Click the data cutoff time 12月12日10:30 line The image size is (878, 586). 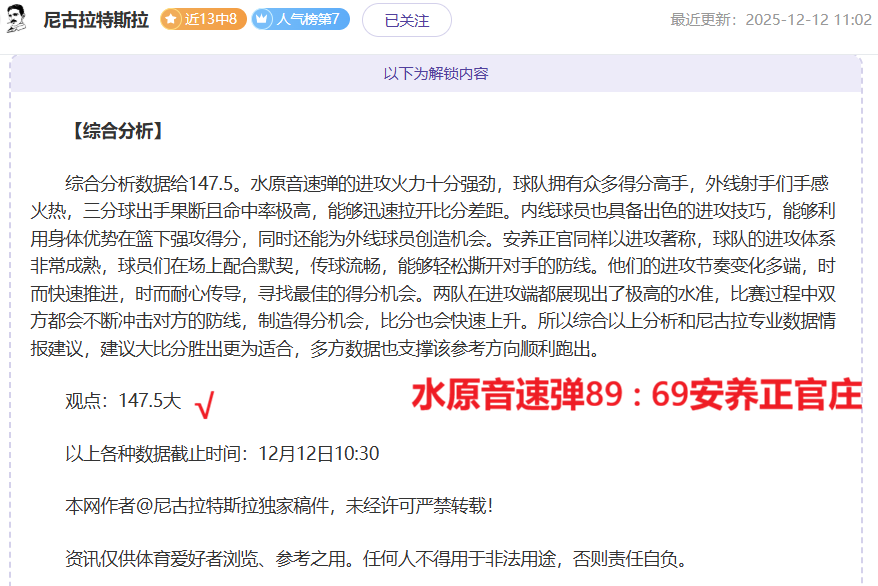pyautogui.click(x=222, y=453)
